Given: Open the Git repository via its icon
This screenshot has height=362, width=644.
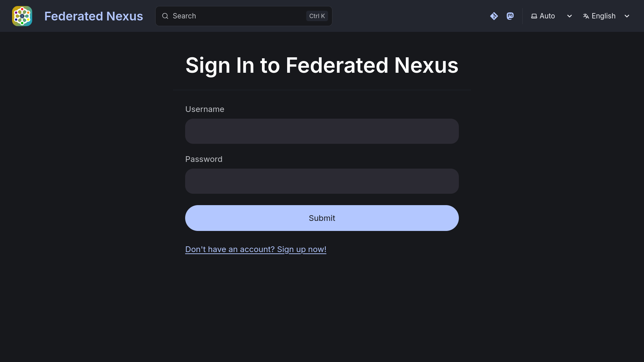Looking at the screenshot, I should pyautogui.click(x=494, y=16).
